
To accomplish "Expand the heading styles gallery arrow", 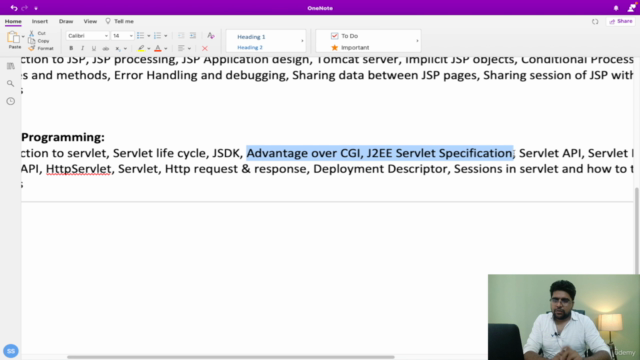I will (302, 41).
